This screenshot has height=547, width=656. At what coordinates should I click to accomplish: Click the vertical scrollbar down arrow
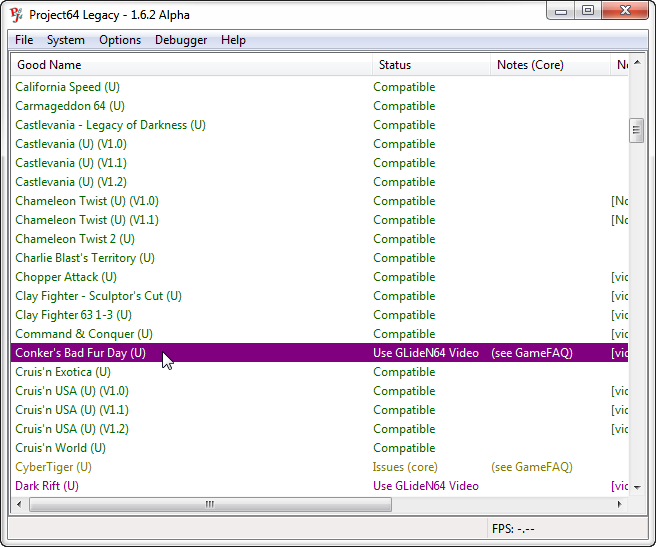click(637, 487)
